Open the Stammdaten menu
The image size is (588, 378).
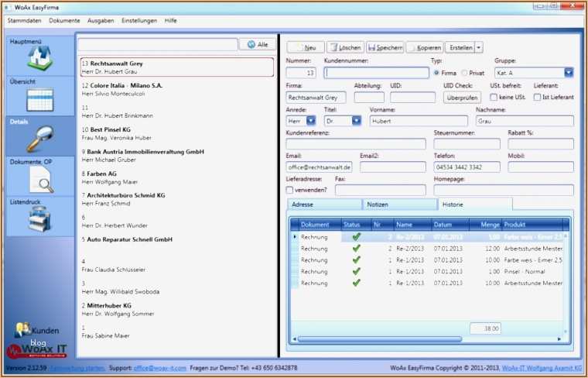click(25, 21)
